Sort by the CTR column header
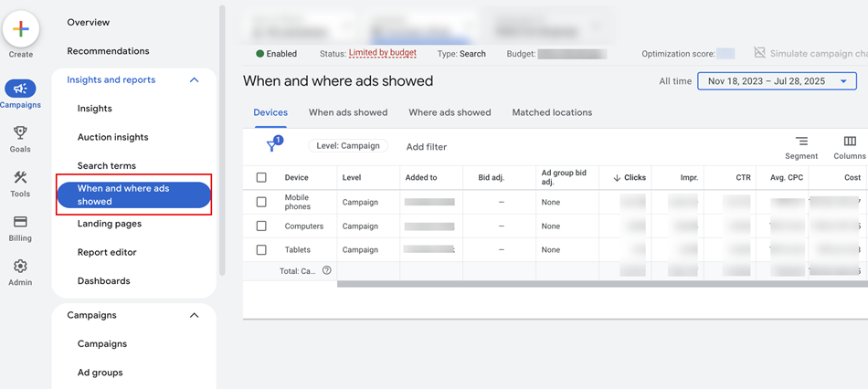Screen dimensions: 868x389 click(744, 178)
